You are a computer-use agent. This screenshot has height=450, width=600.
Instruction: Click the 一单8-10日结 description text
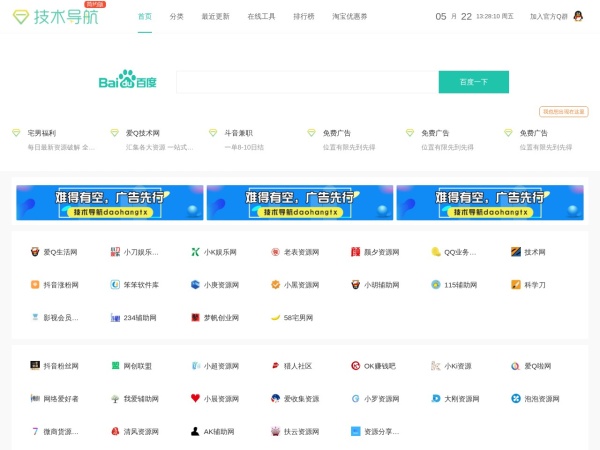(244, 147)
